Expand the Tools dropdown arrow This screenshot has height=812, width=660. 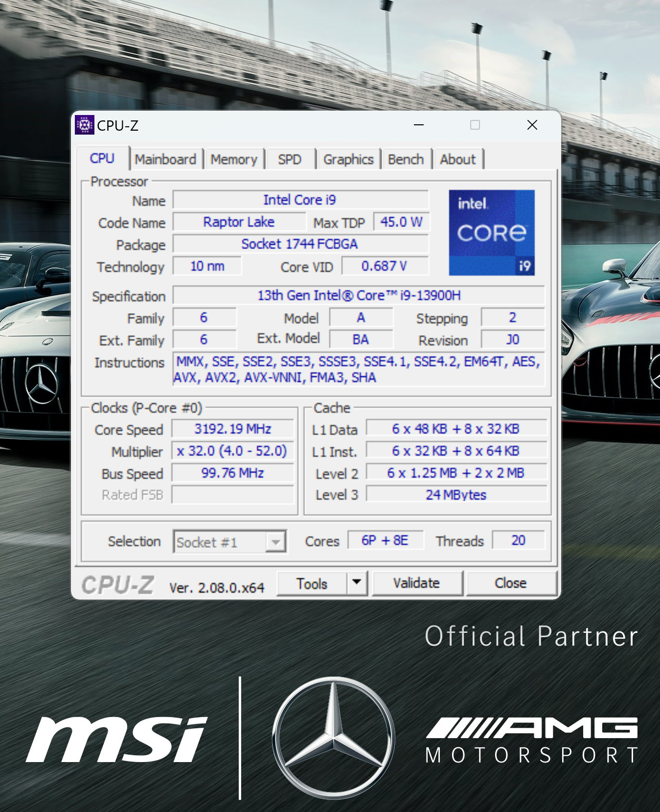point(357,582)
